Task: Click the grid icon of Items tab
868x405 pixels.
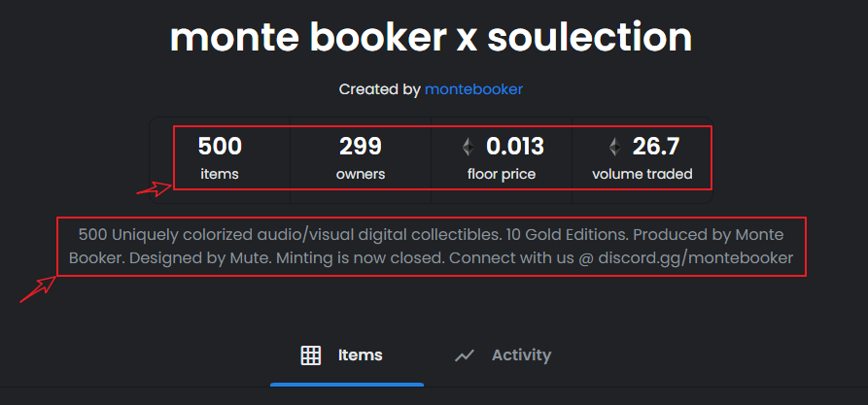Action: (310, 355)
